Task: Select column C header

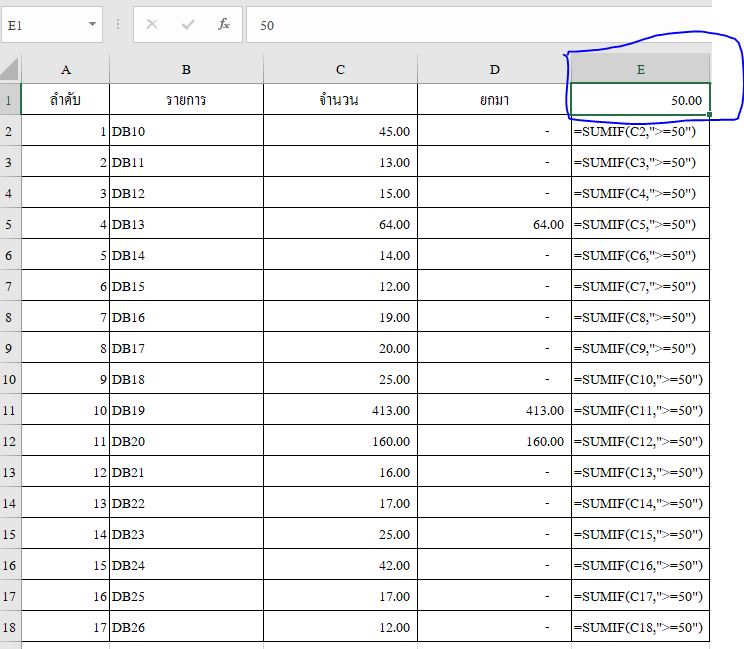Action: tap(340, 70)
